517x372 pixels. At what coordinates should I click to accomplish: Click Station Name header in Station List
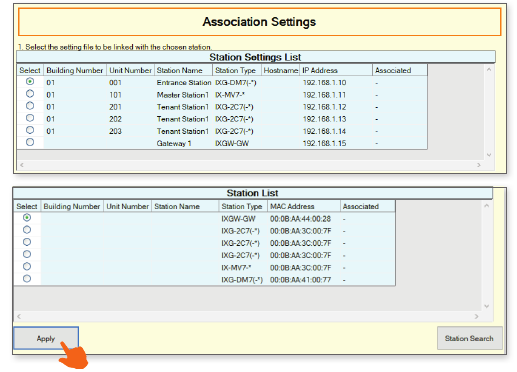point(185,206)
